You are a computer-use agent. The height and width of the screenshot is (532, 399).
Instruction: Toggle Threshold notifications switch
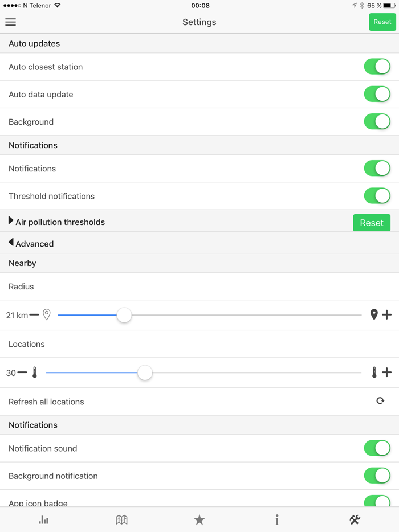tap(377, 196)
